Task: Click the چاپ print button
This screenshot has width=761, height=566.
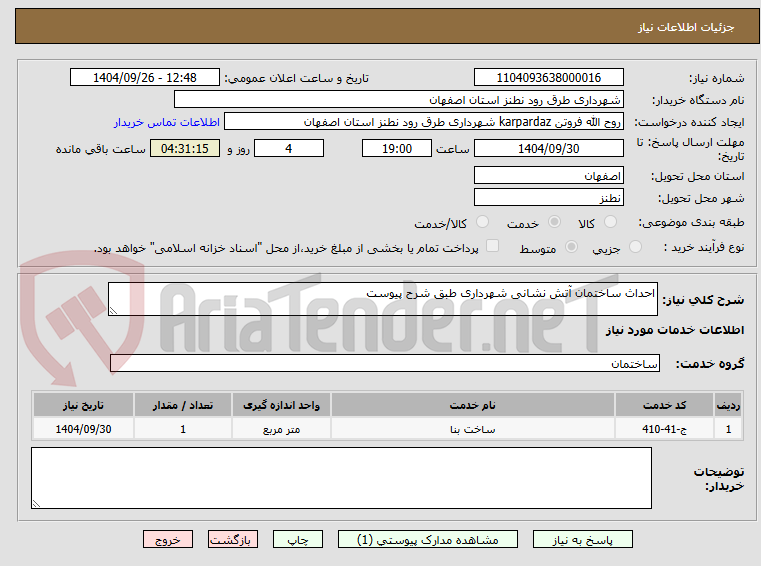Action: 298,539
